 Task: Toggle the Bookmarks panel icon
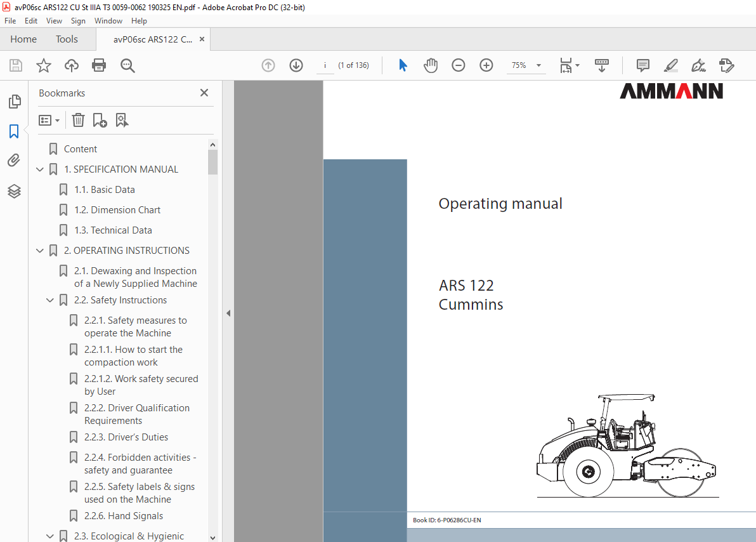14,131
